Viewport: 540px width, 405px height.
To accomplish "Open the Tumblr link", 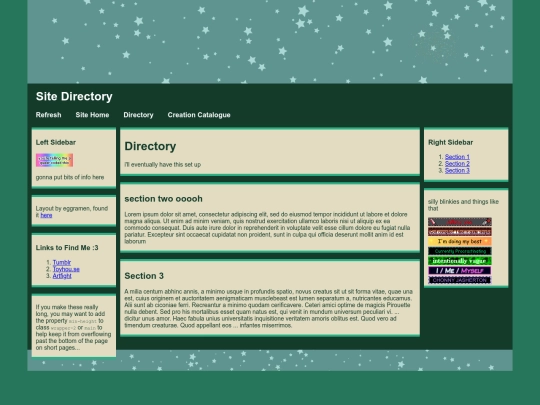I will 62,262.
